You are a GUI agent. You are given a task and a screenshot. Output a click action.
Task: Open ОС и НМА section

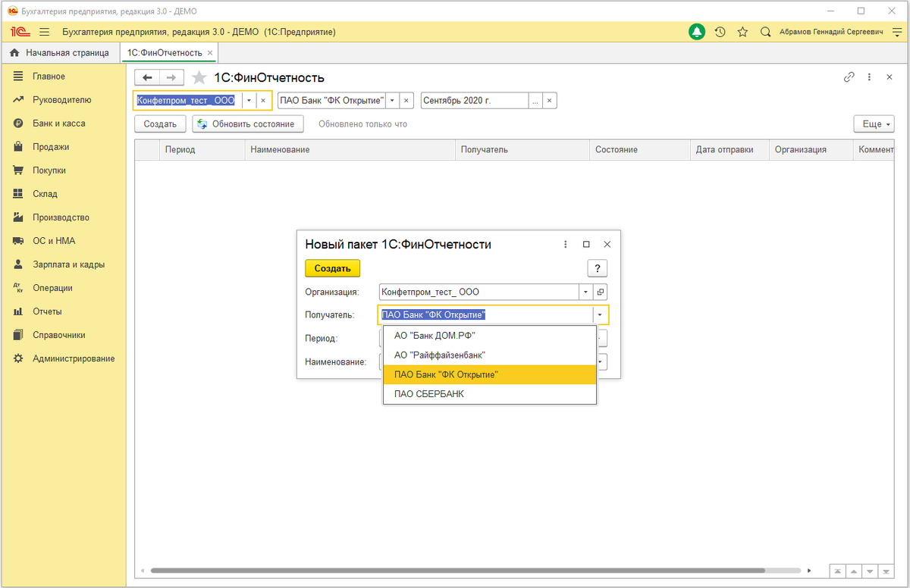[63, 241]
